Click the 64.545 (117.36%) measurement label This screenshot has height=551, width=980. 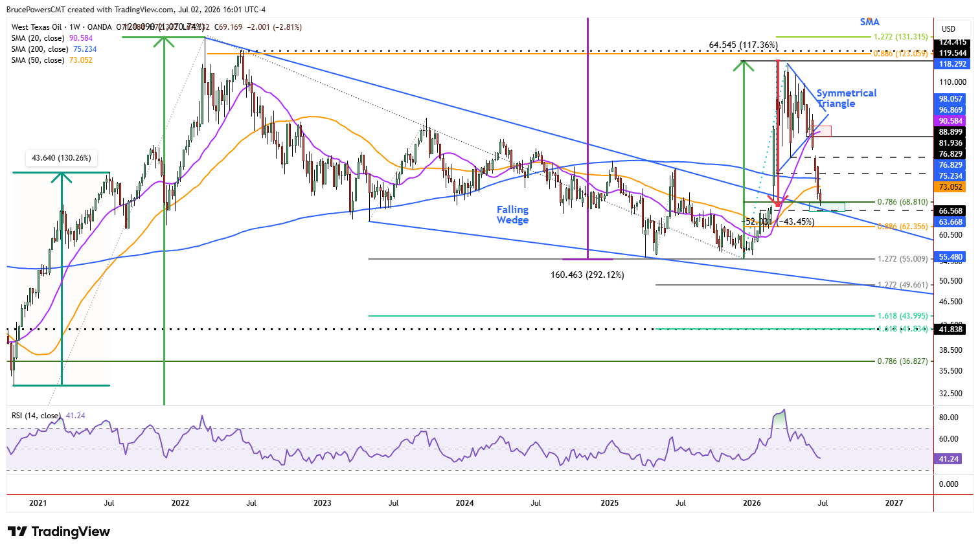pos(744,45)
